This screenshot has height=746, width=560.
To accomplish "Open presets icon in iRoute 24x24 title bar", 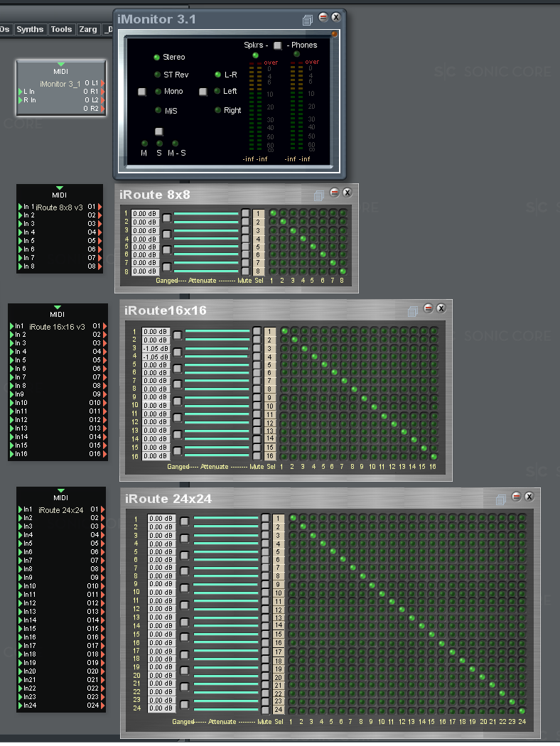I will pos(500,499).
